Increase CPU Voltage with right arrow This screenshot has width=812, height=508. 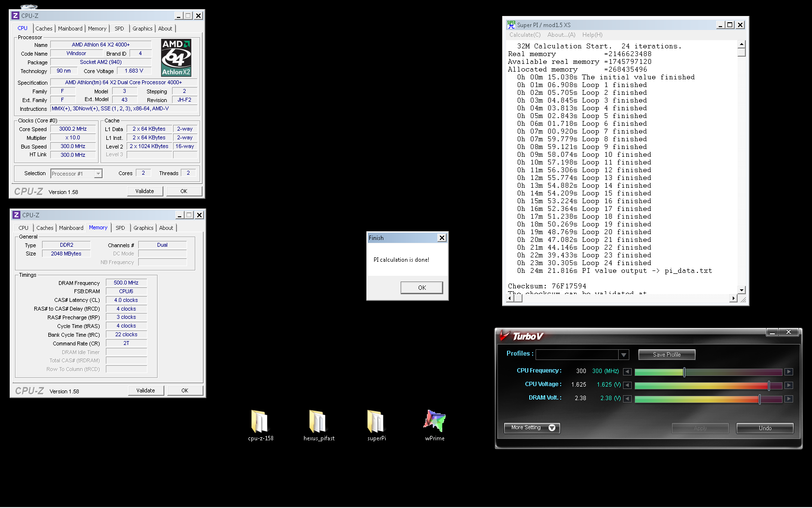(x=789, y=385)
